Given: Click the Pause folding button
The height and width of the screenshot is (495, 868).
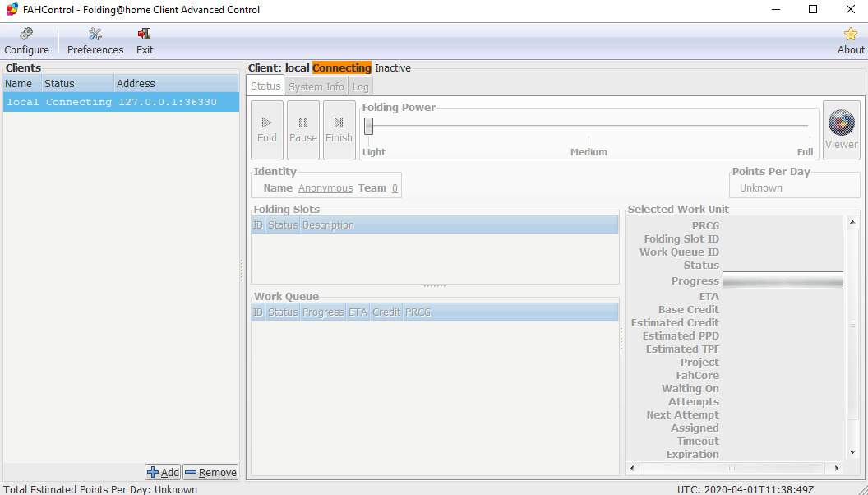Looking at the screenshot, I should (x=302, y=130).
